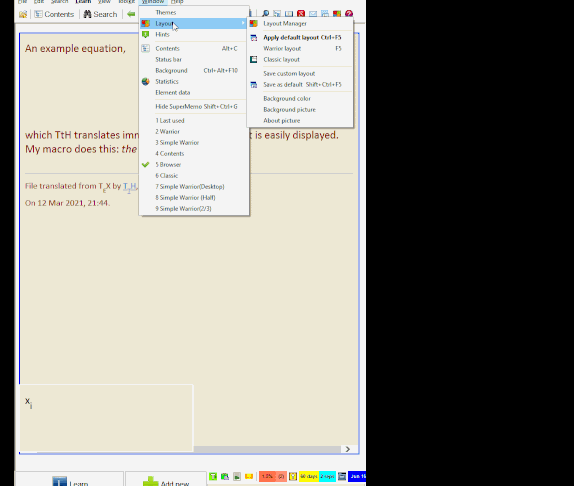This screenshot has height=486, width=574.
Task: Follow the TtH hyperlink
Action: (130, 186)
